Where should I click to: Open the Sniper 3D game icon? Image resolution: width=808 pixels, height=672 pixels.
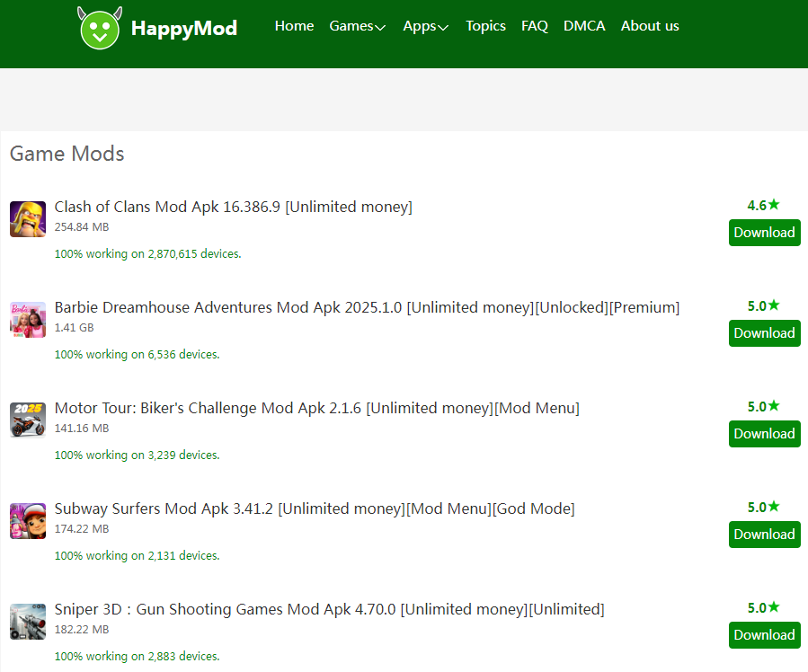(28, 622)
